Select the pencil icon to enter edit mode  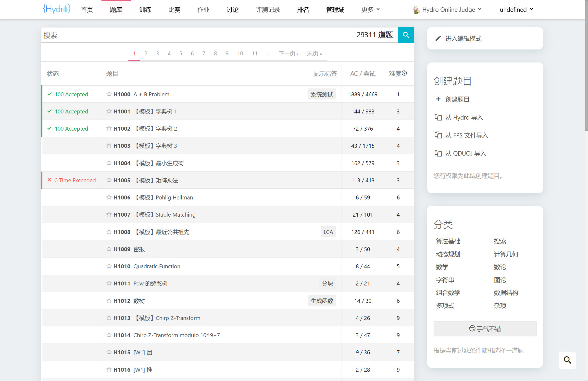coord(438,38)
